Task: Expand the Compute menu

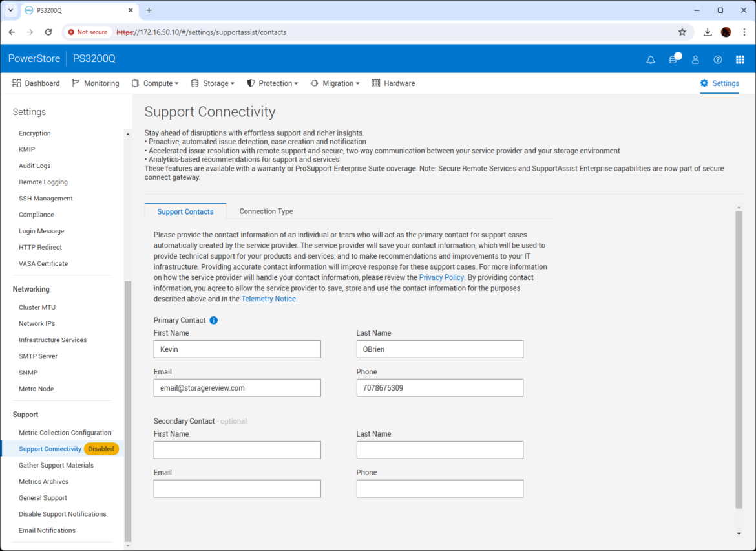Action: pyautogui.click(x=155, y=83)
